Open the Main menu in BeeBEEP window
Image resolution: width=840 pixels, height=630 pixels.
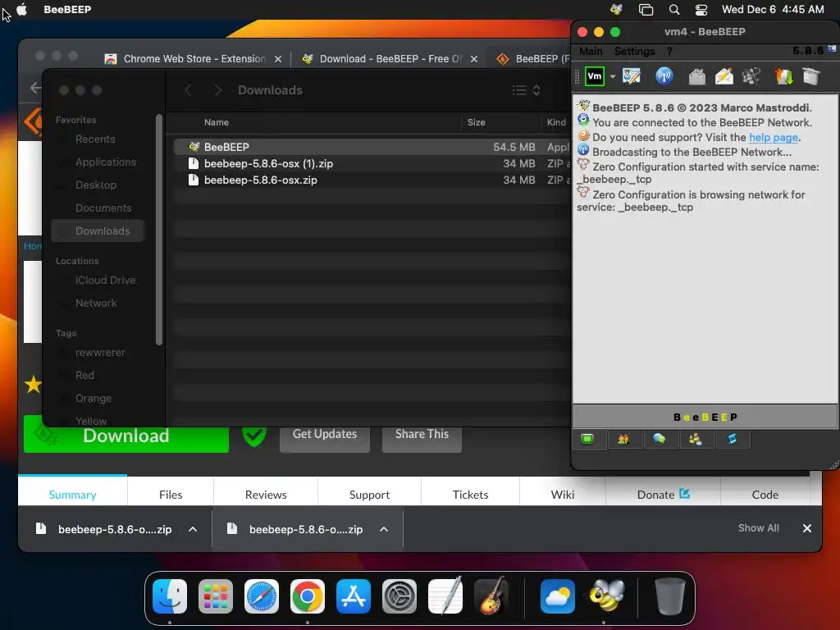(591, 51)
